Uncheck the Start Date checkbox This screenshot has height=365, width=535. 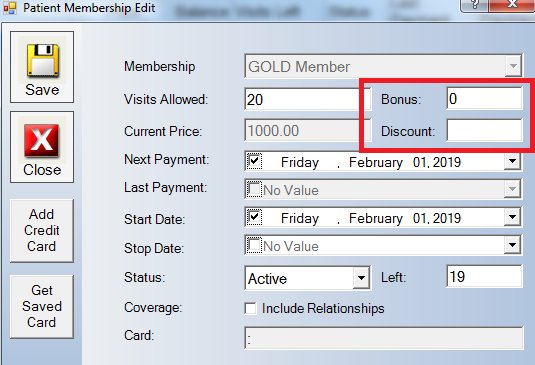(x=254, y=217)
